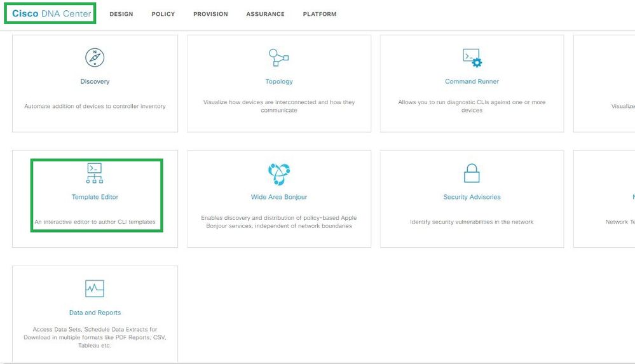
Task: Click 'An interactive editor to author CLI templates'
Action: pos(95,222)
